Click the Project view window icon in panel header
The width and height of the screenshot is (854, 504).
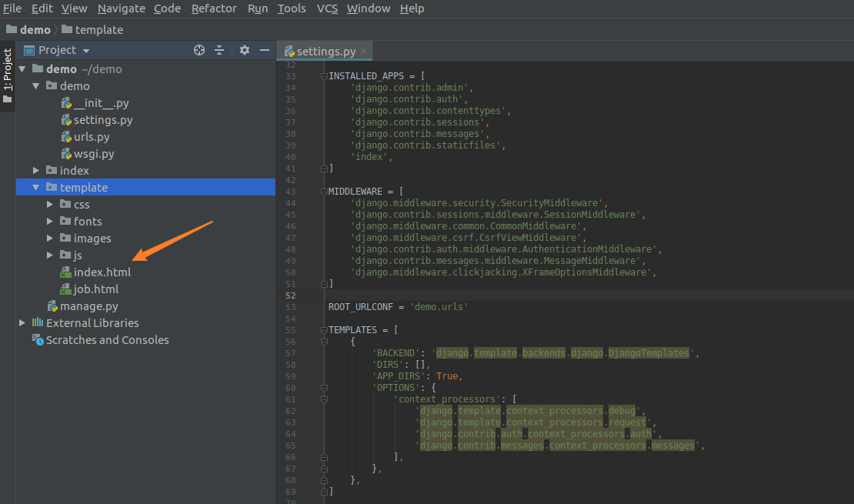pyautogui.click(x=29, y=51)
